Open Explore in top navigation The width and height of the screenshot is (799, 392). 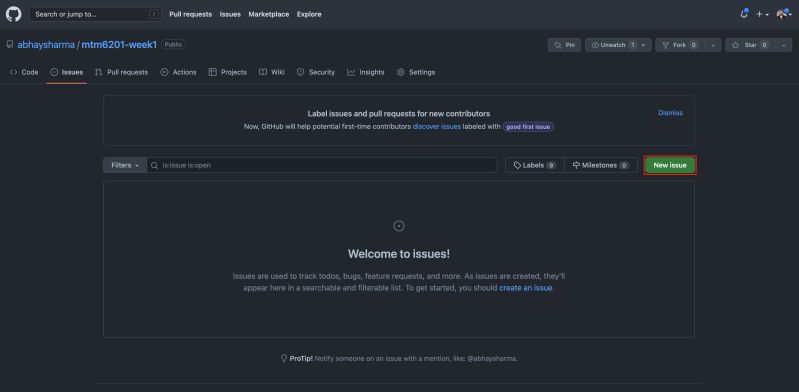pyautogui.click(x=309, y=14)
